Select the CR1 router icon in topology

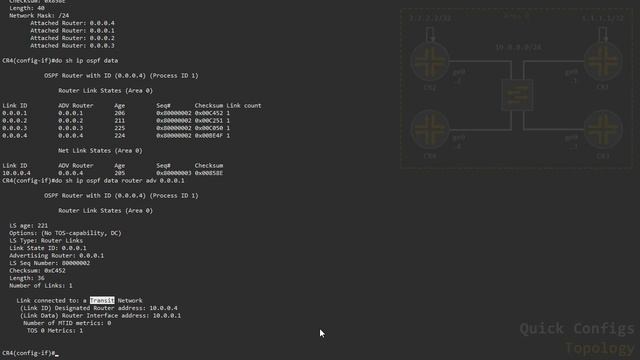[x=603, y=61]
